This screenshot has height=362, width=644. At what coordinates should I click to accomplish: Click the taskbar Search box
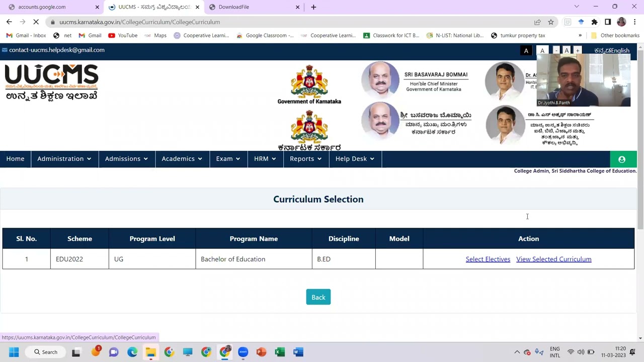46,352
